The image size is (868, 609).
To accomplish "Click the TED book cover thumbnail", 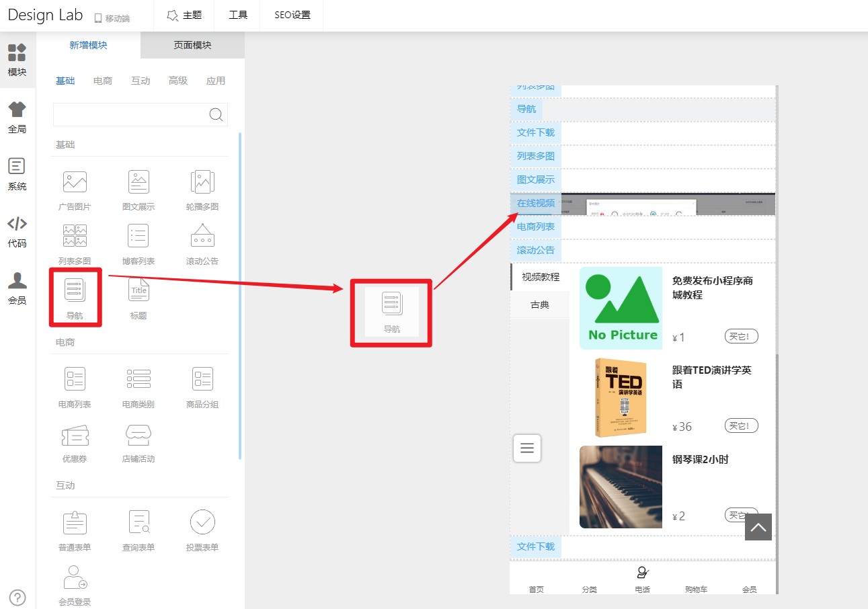I will click(621, 397).
